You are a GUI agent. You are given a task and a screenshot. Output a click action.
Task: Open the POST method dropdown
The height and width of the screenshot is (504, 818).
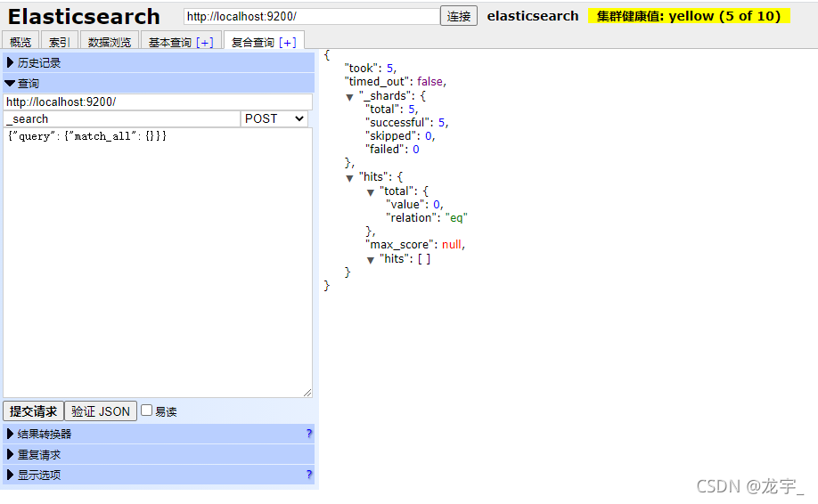[x=274, y=118]
